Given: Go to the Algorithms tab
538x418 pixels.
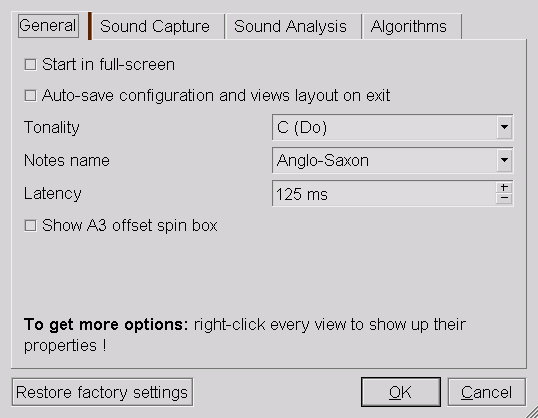Looking at the screenshot, I should tap(409, 26).
